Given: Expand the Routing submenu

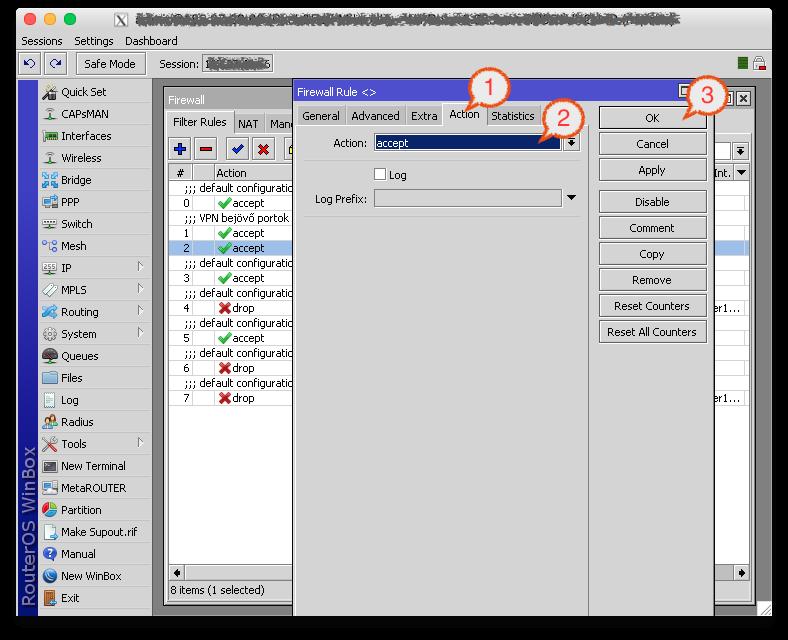Looking at the screenshot, I should tap(140, 310).
